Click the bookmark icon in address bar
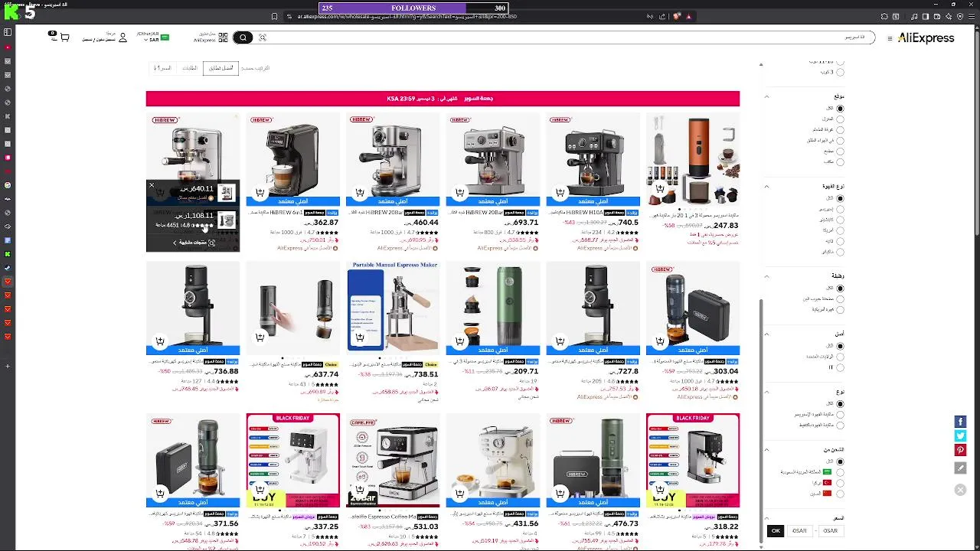This screenshot has height=551, width=980. (275, 16)
